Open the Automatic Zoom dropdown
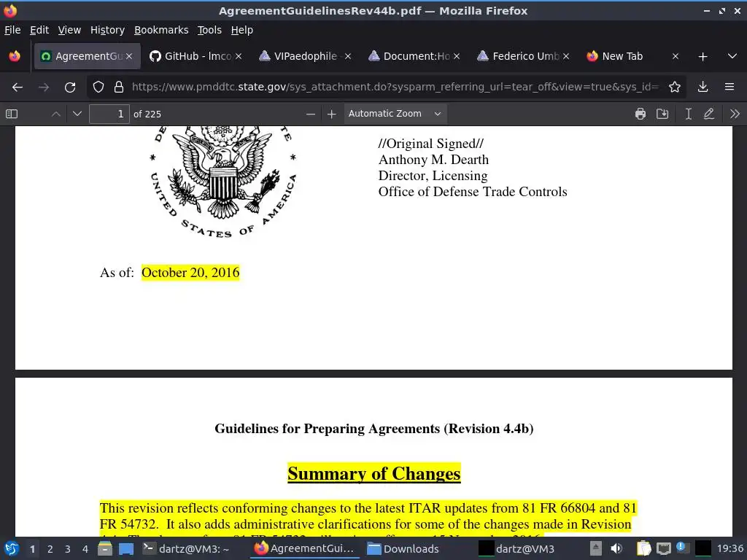747x560 pixels. 395,114
